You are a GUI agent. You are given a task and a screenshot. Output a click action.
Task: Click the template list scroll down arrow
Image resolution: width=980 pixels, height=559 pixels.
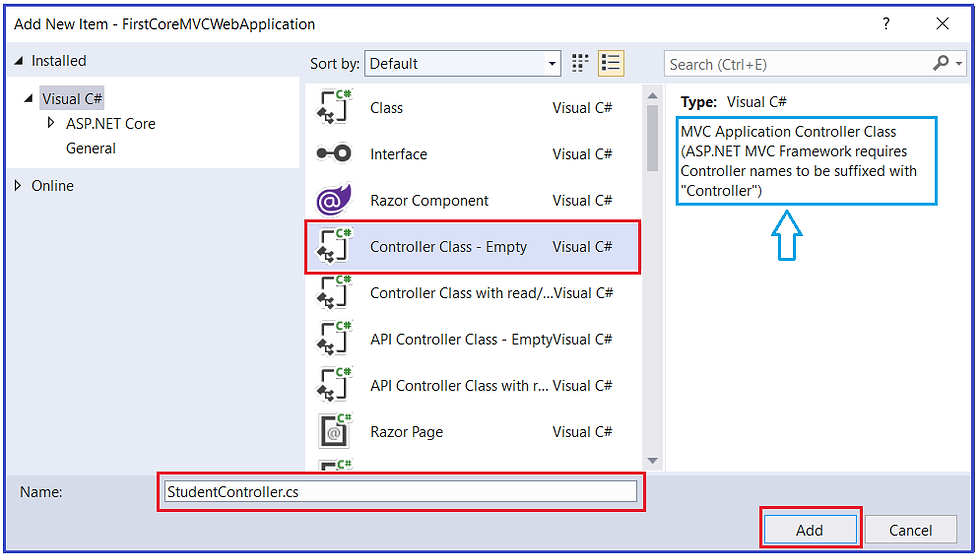(x=652, y=461)
